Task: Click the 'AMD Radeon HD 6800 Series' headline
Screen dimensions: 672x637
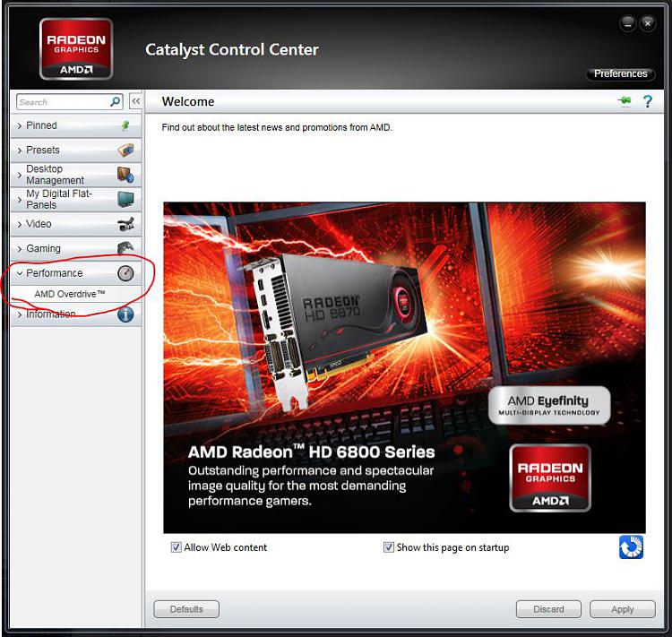Action: (x=311, y=452)
